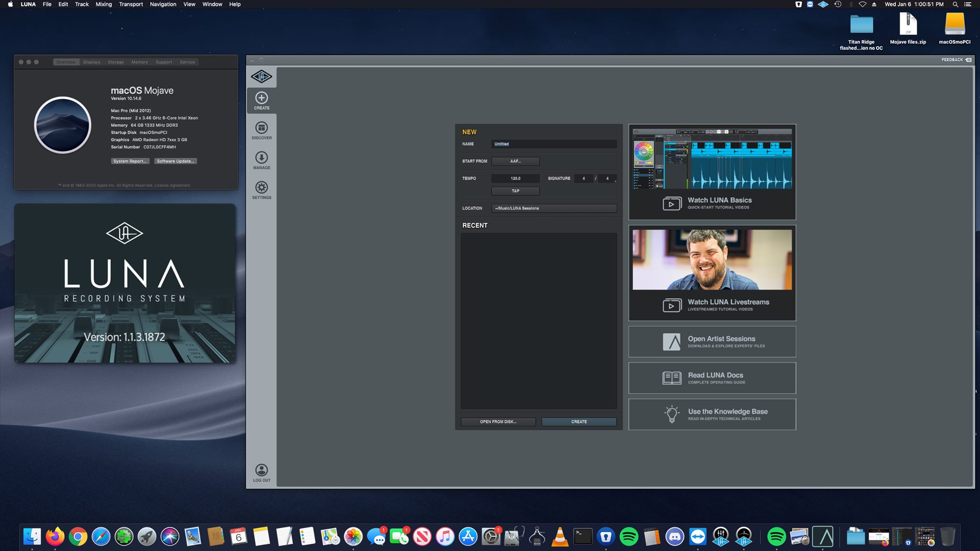Click OPEN FROM DISK button

(x=498, y=422)
